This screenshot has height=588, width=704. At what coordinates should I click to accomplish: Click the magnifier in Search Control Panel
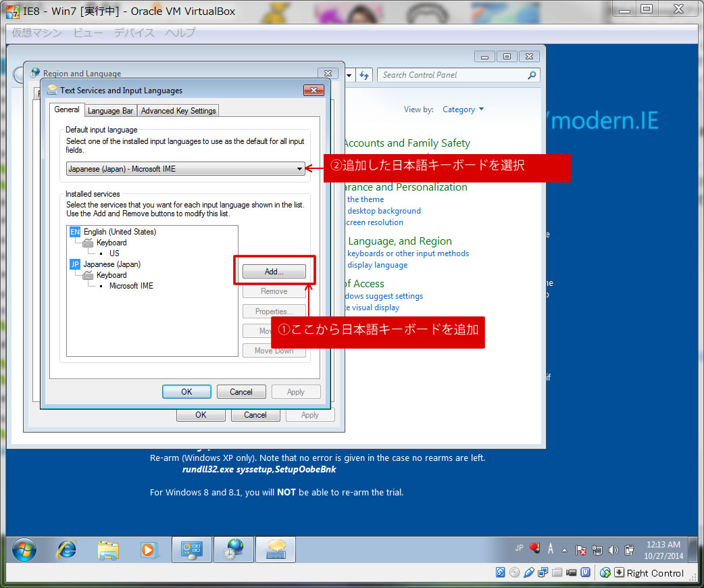coord(532,75)
